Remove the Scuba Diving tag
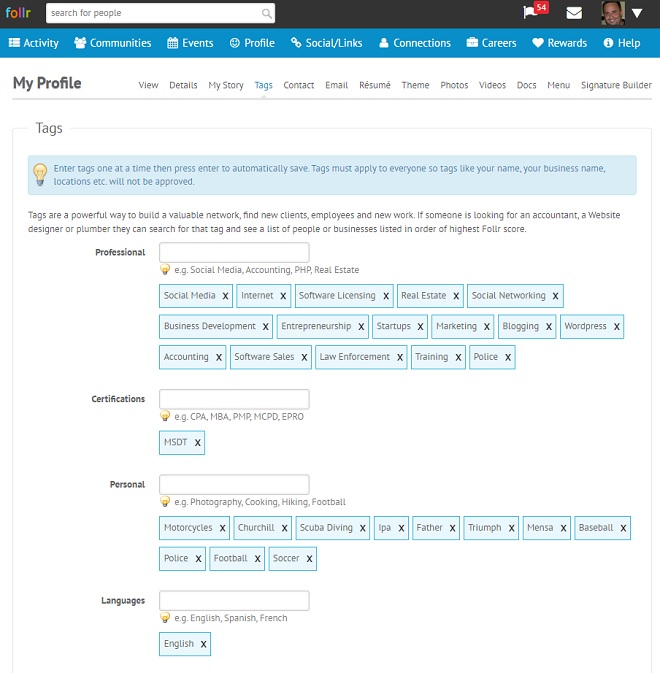 [363, 528]
